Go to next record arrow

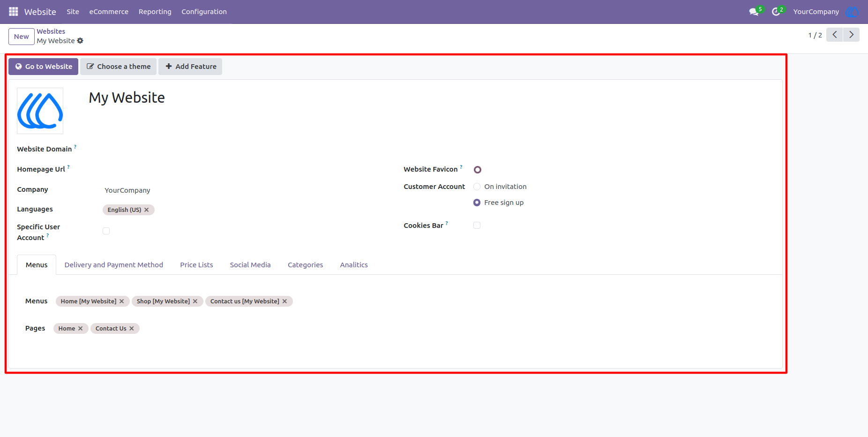tap(851, 35)
